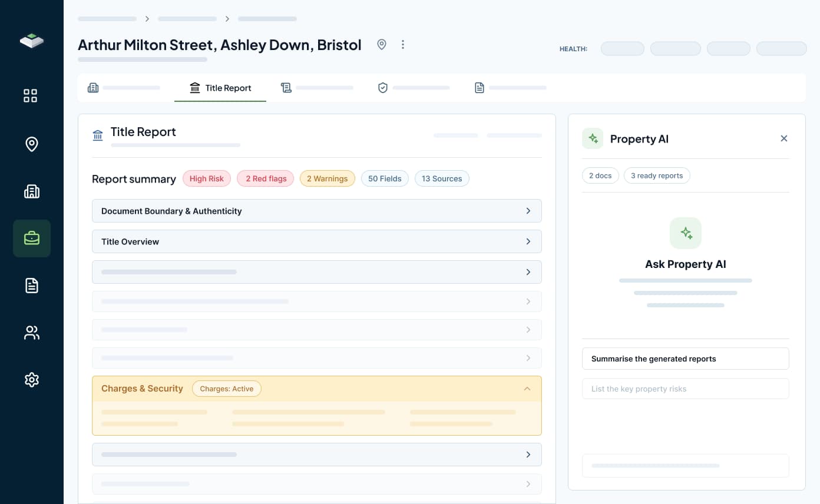The height and width of the screenshot is (504, 820).
Task: Click the 50 Fields badge
Action: click(385, 178)
